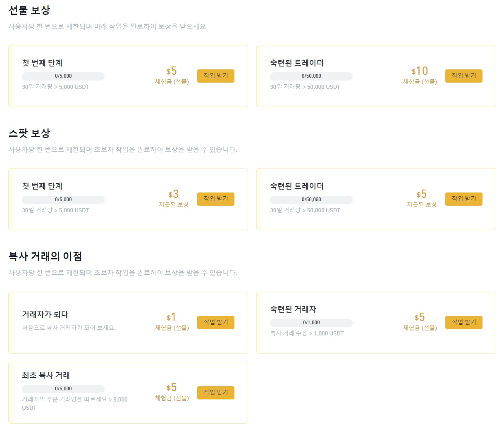The image size is (504, 430).
Task: Click 작업 받기 for 최초 복사 거래
Action: [216, 393]
